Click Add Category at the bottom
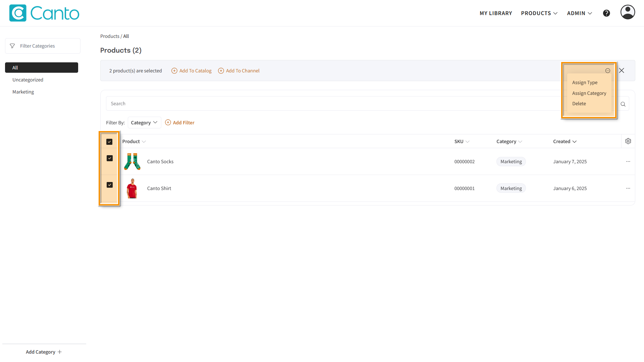The width and height of the screenshot is (644, 362). click(x=44, y=352)
